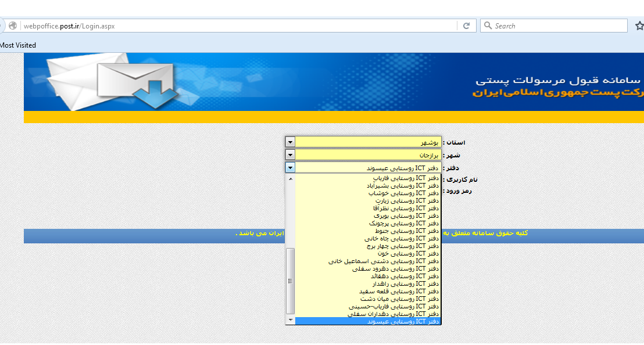Select office روستایی جتوط
The image size is (644, 345).
pos(367,231)
